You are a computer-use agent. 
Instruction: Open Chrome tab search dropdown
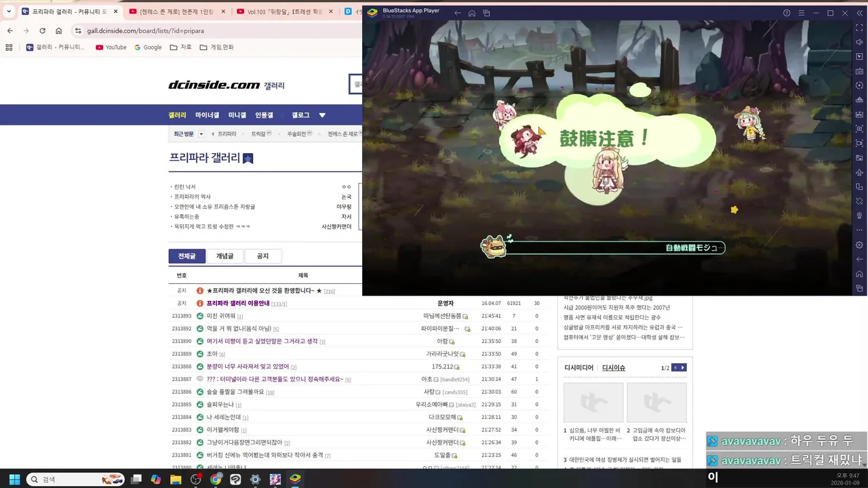click(x=9, y=12)
